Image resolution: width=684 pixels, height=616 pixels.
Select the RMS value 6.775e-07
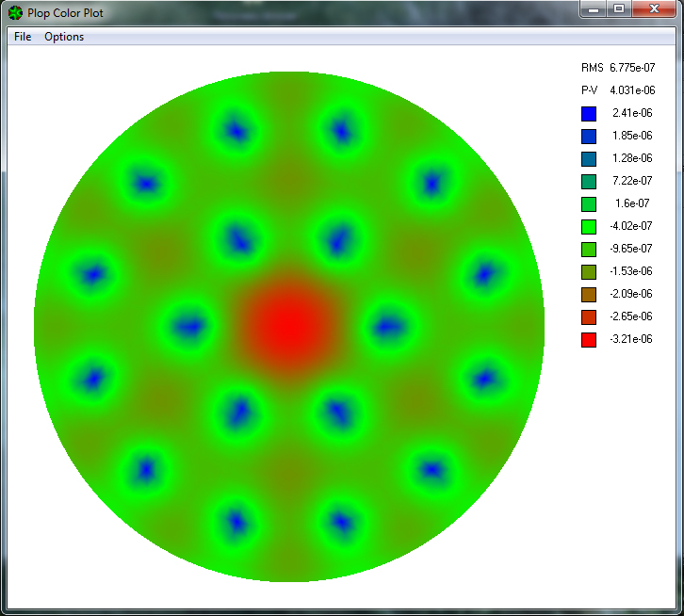click(632, 68)
